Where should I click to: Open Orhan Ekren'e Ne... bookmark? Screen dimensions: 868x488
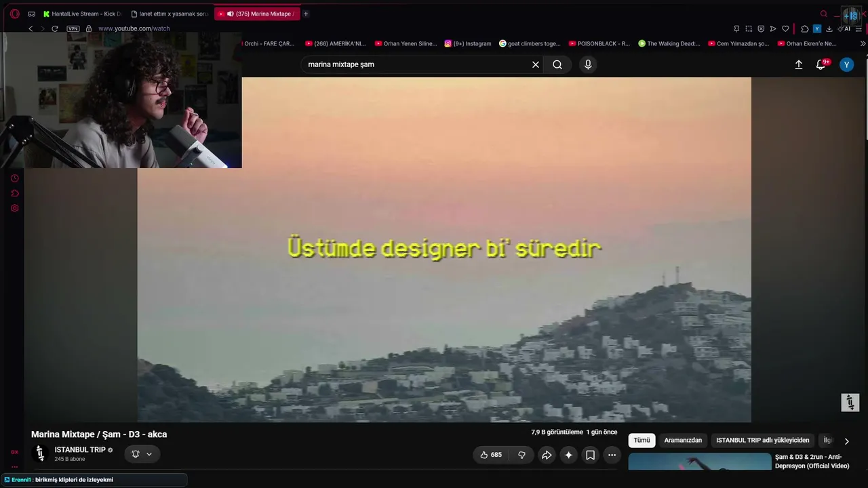[x=808, y=43]
